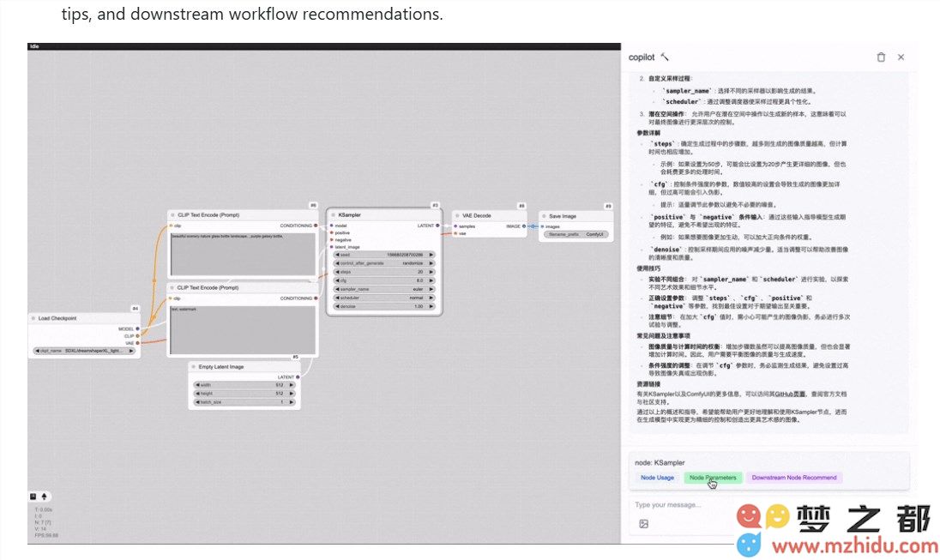
Task: Close the copilot panel
Action: (x=901, y=57)
